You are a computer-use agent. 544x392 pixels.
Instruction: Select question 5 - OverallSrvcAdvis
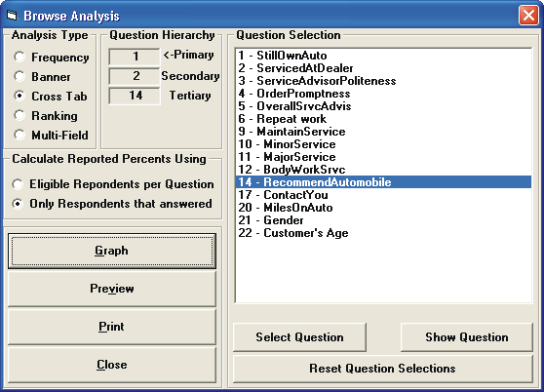tap(383, 106)
